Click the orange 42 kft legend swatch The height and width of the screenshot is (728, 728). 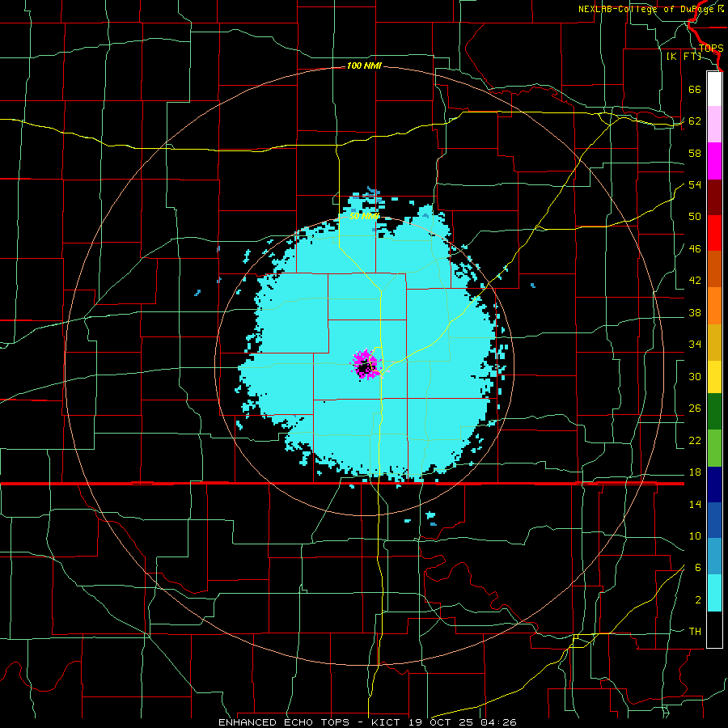(714, 306)
